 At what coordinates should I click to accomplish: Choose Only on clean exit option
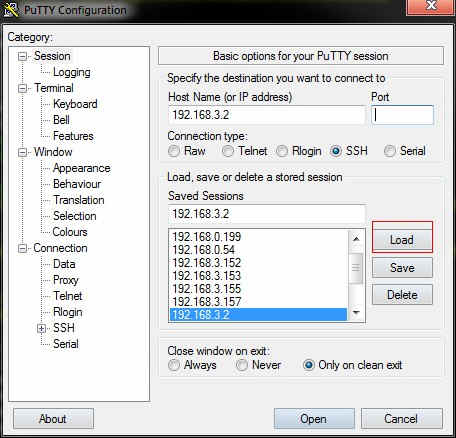309,365
